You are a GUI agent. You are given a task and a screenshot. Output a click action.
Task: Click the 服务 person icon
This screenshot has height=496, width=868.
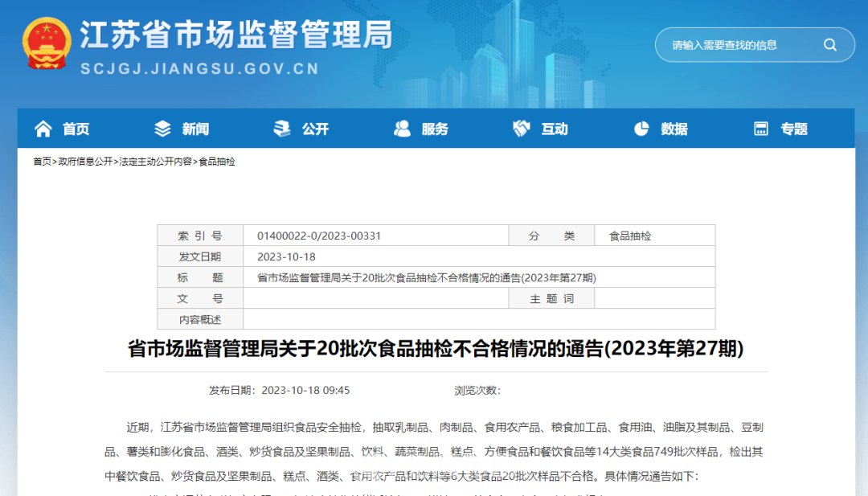(402, 129)
